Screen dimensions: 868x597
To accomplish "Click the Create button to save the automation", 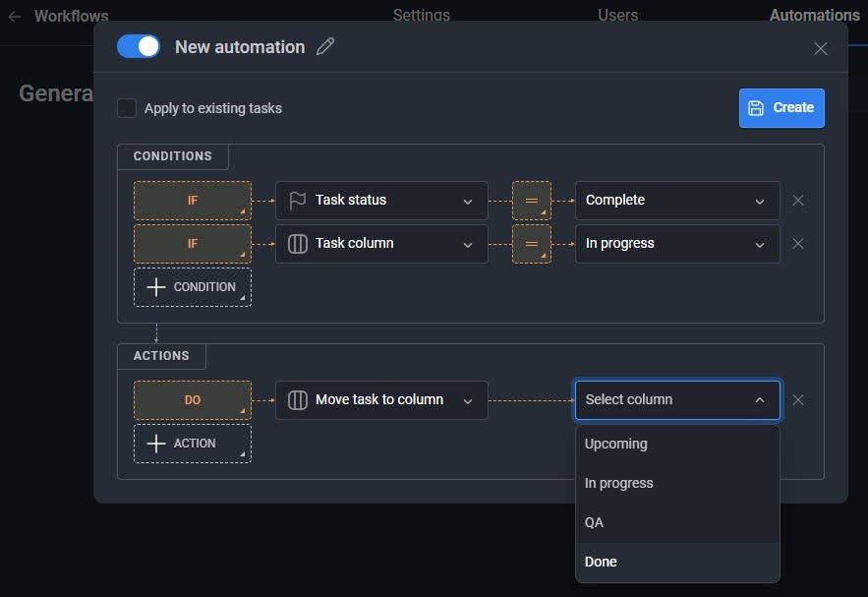I will 781,107.
